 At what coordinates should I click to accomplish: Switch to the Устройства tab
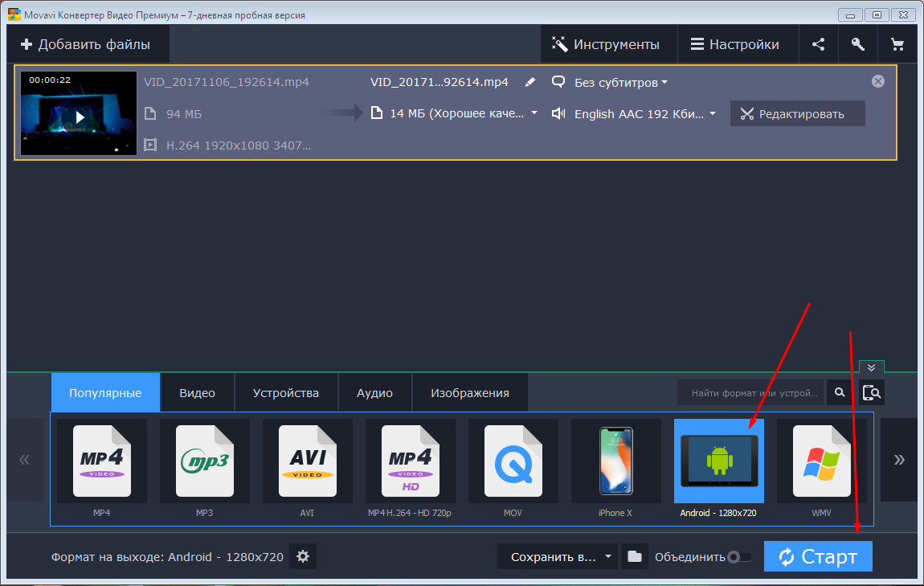point(285,393)
